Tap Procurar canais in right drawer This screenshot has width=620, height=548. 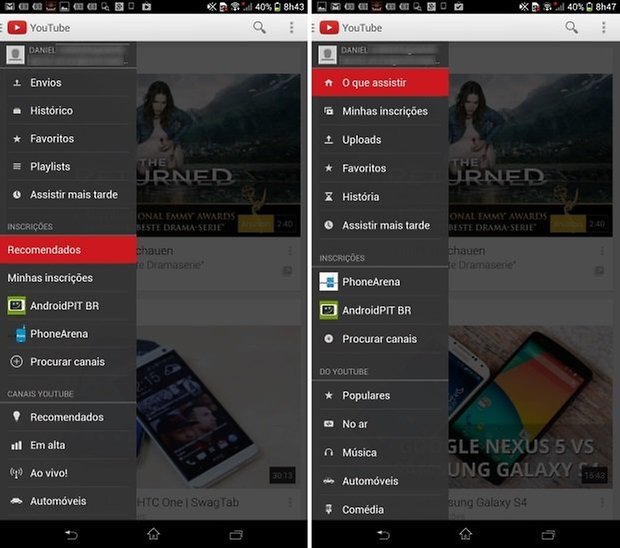(380, 339)
